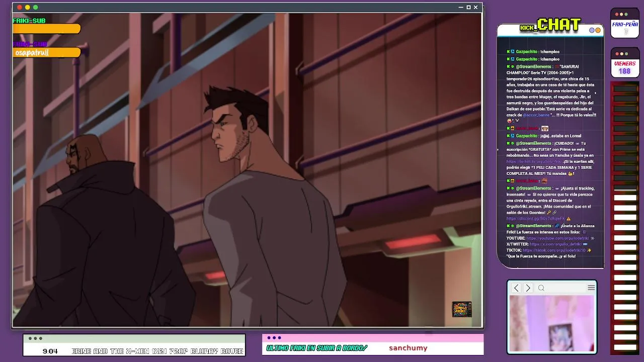Screen dimensions: 644x362
Task: Click 'ULTIMO FRIKI EN SUBIR A BORDO?' label
Action: coord(316,348)
